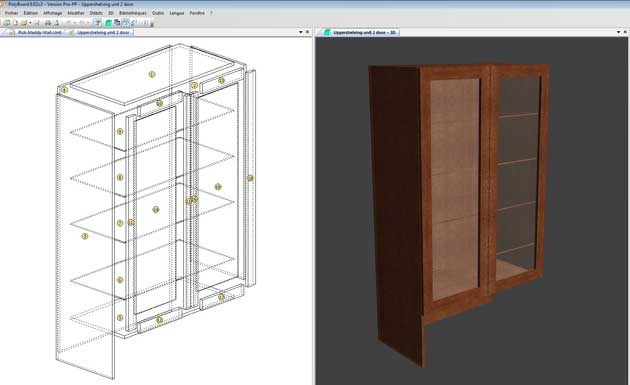Open the Bibliothèques menu
630x385 pixels.
click(x=133, y=13)
